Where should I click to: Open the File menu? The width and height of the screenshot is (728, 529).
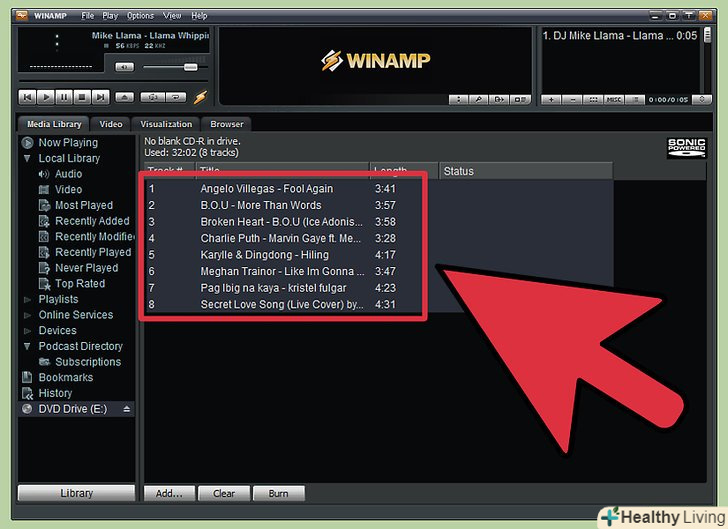[87, 15]
